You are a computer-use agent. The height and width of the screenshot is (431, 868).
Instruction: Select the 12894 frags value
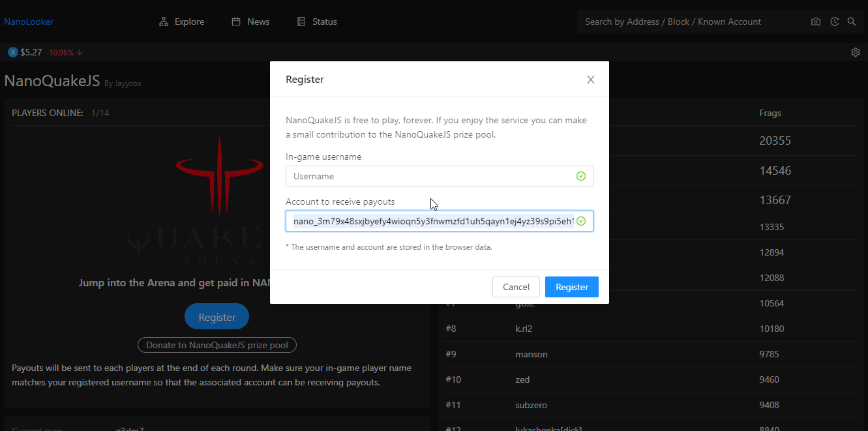click(771, 252)
